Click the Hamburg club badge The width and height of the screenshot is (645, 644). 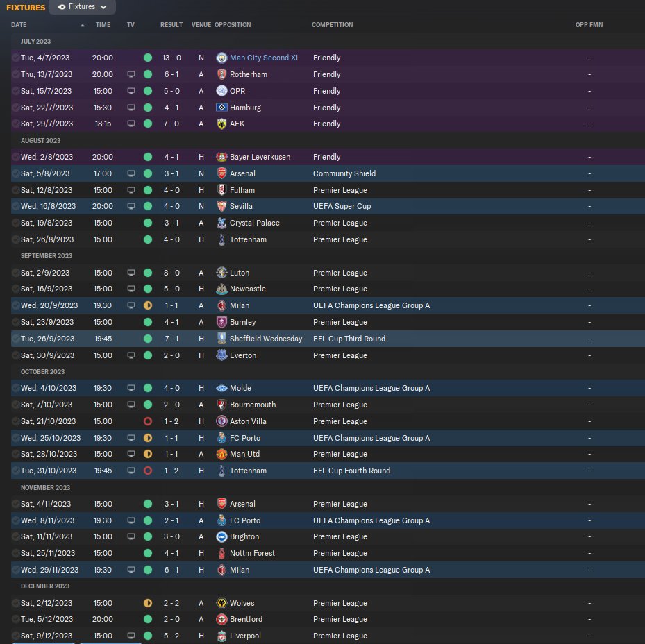(x=221, y=108)
